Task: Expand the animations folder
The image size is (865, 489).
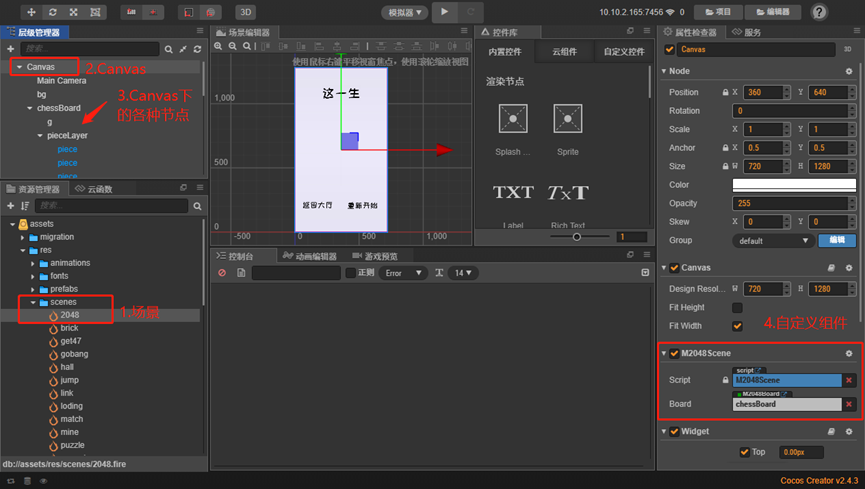Action: point(33,263)
